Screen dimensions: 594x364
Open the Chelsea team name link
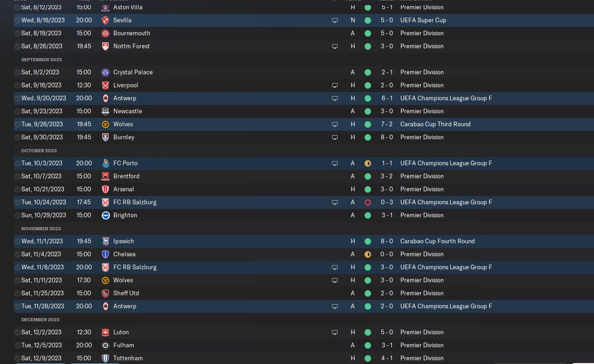point(124,254)
